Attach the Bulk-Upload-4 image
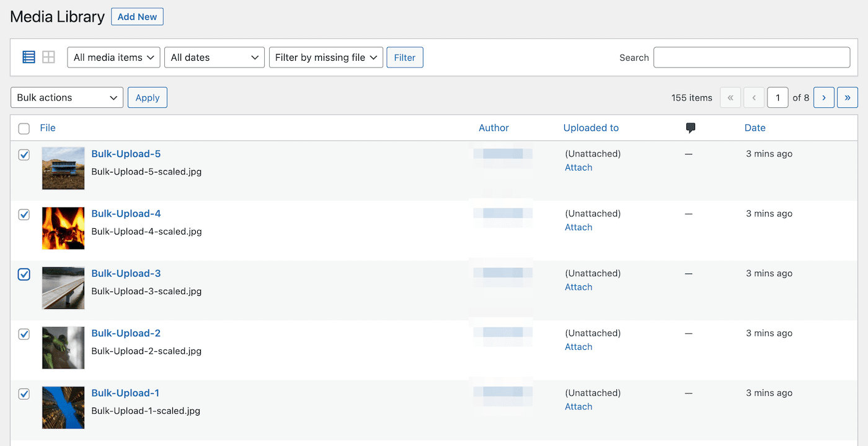 click(578, 227)
